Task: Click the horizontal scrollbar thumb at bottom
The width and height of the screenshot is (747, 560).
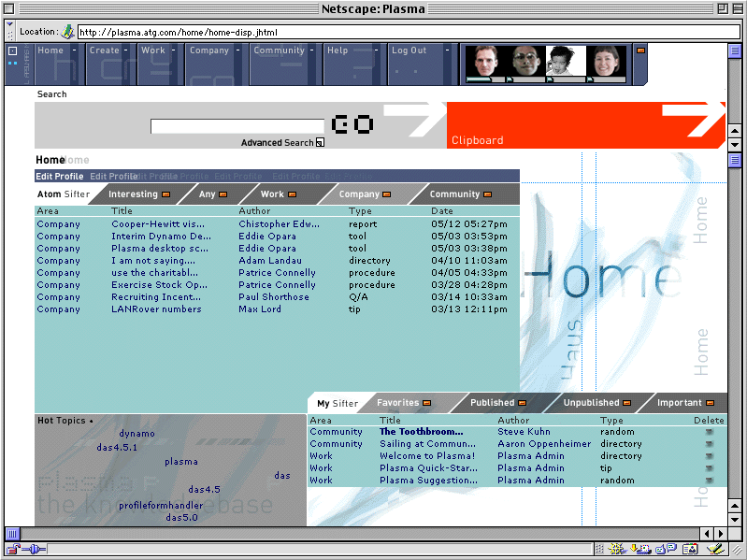Action: coord(13,534)
